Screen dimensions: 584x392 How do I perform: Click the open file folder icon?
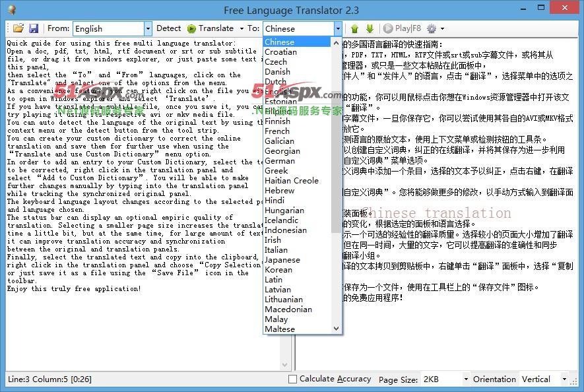point(18,28)
